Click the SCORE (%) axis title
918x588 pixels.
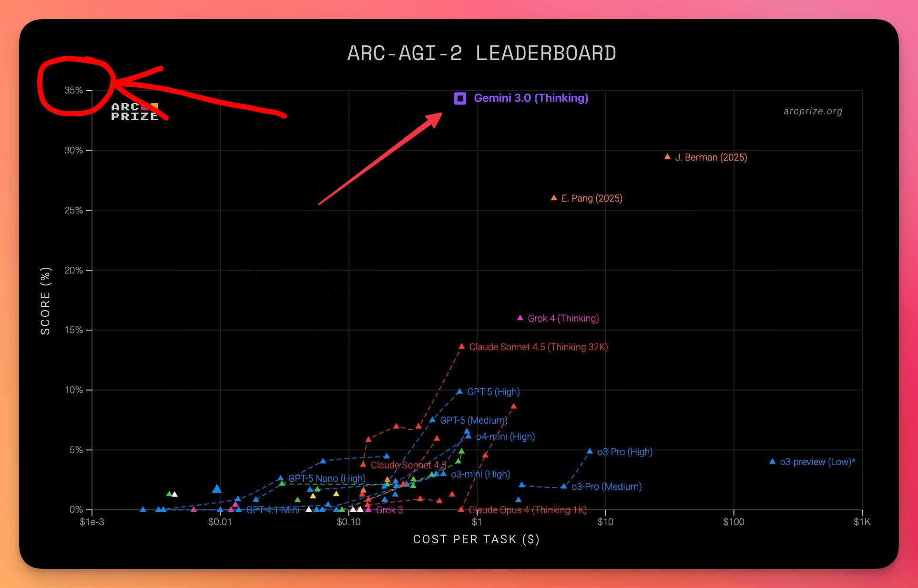45,301
